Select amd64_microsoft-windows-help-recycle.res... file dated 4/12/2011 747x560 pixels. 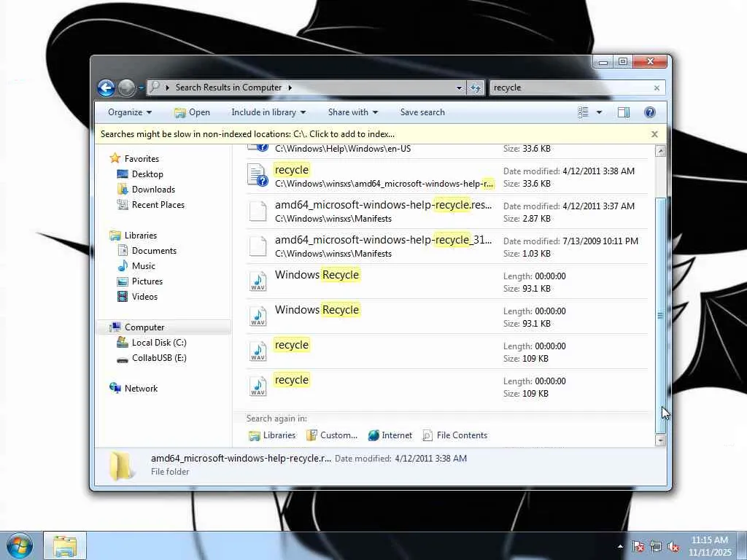[x=447, y=211]
